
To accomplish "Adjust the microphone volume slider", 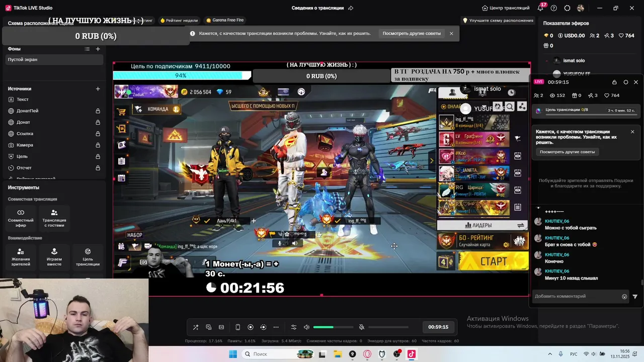I will [388, 327].
